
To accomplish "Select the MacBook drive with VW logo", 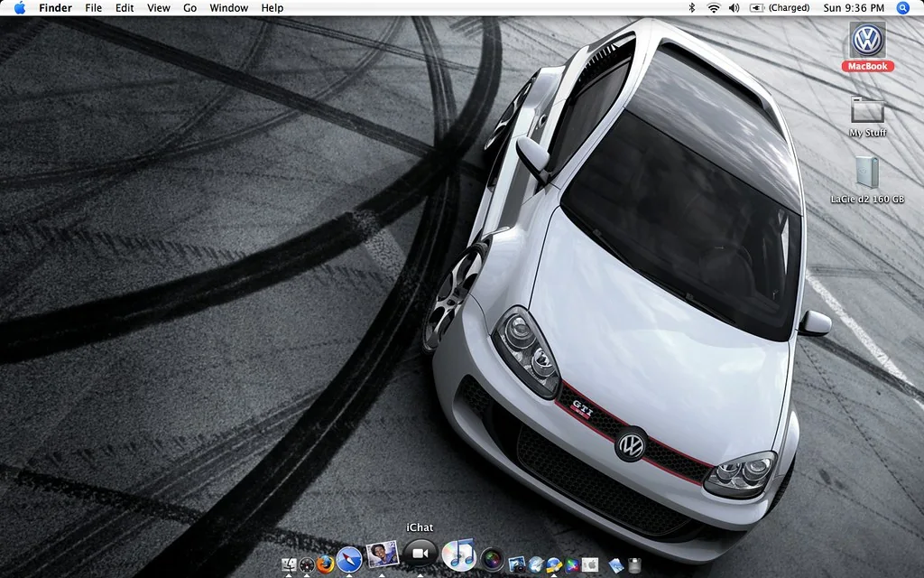I will (x=867, y=47).
